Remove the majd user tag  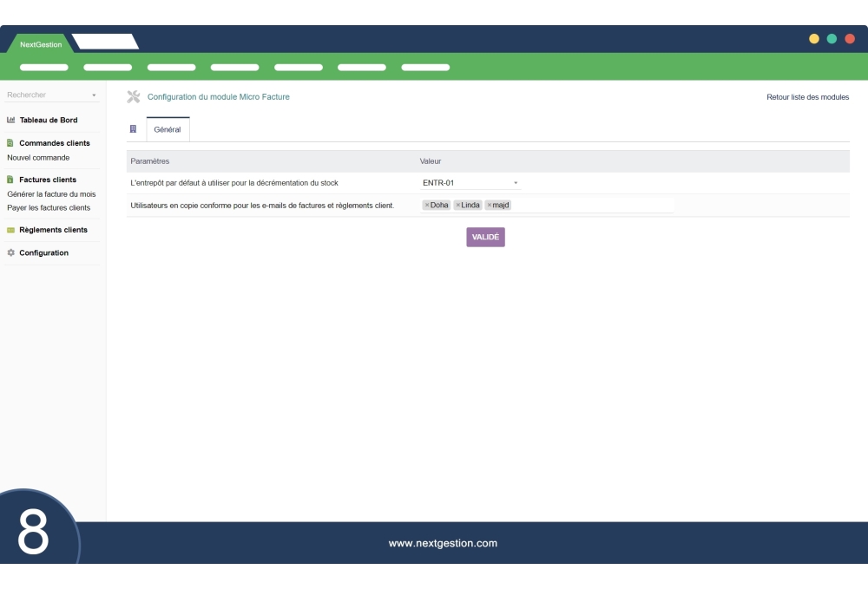490,206
